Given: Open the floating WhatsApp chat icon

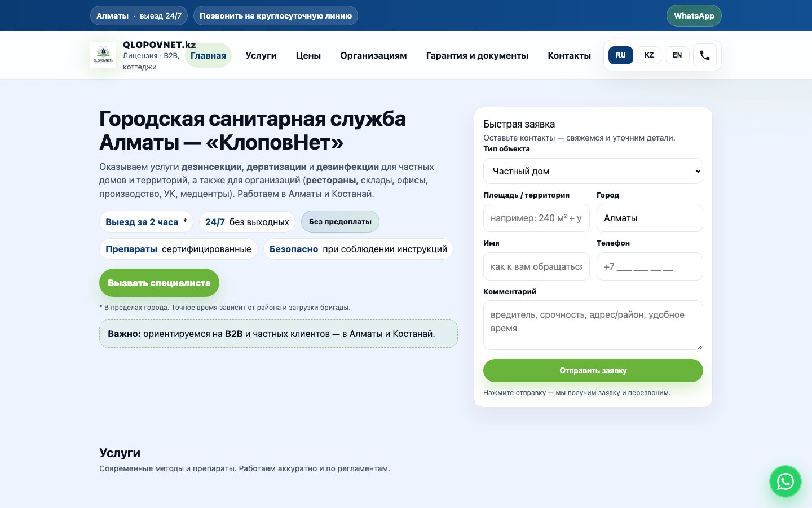Looking at the screenshot, I should pos(785,481).
